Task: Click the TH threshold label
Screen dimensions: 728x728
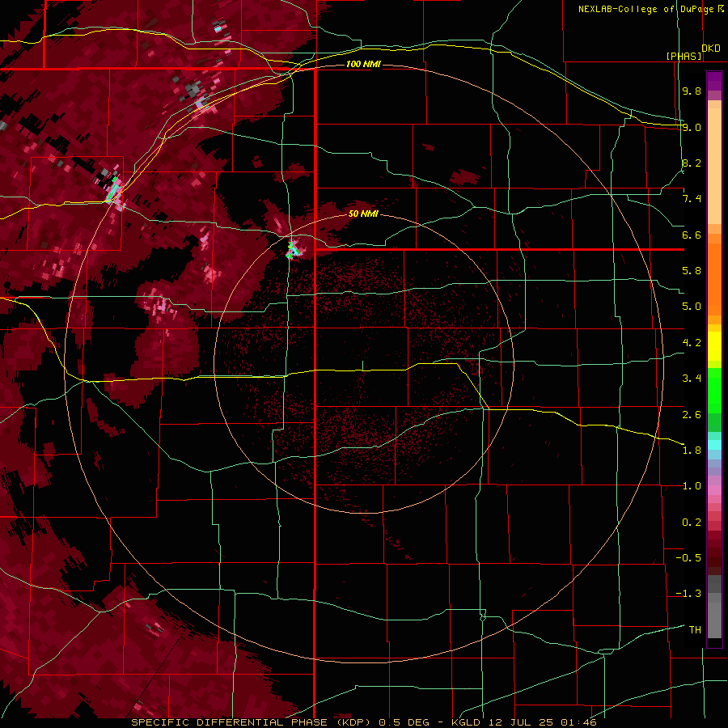Action: 695,630
